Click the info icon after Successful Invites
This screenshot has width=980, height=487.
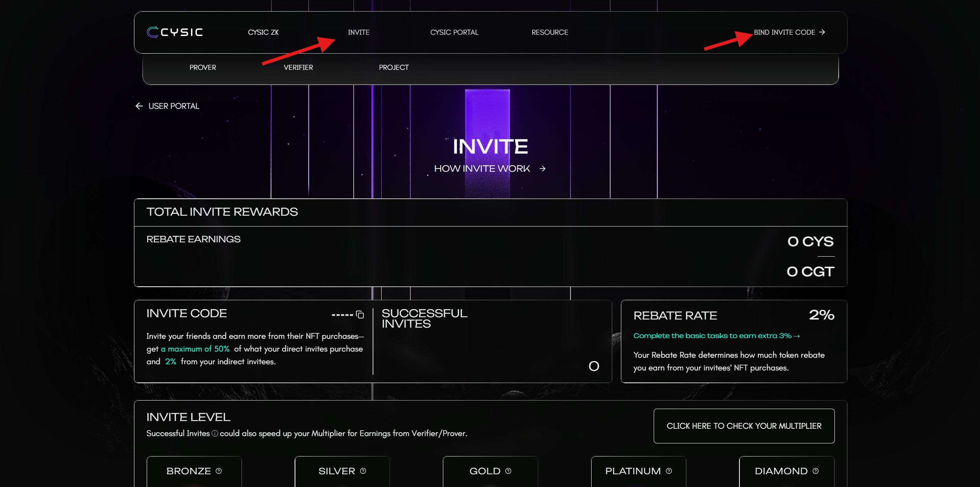click(215, 433)
